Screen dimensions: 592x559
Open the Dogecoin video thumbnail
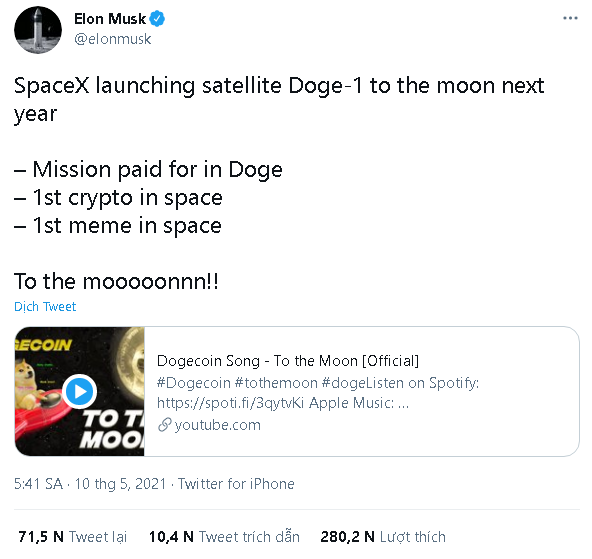tap(80, 391)
